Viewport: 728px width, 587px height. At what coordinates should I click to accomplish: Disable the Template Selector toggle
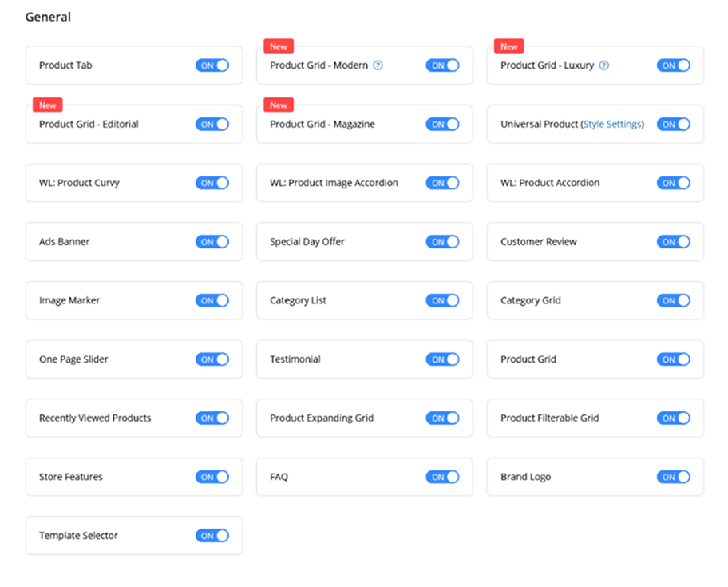click(x=212, y=536)
